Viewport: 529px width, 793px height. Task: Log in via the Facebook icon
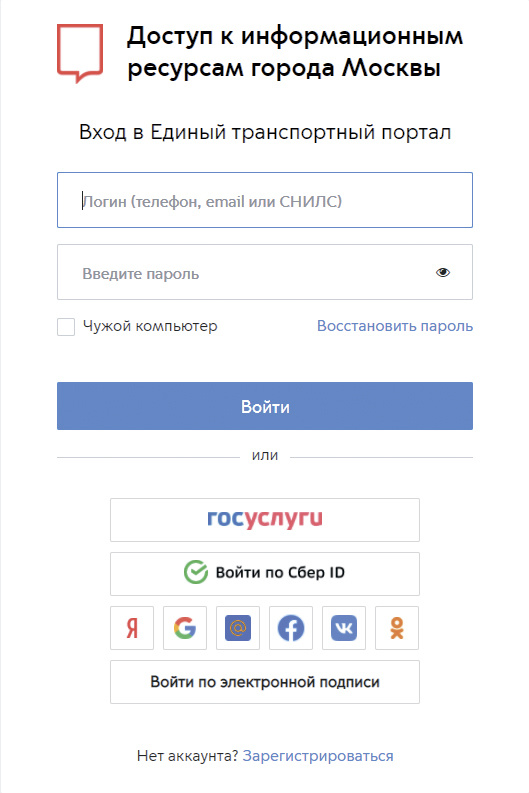point(291,628)
